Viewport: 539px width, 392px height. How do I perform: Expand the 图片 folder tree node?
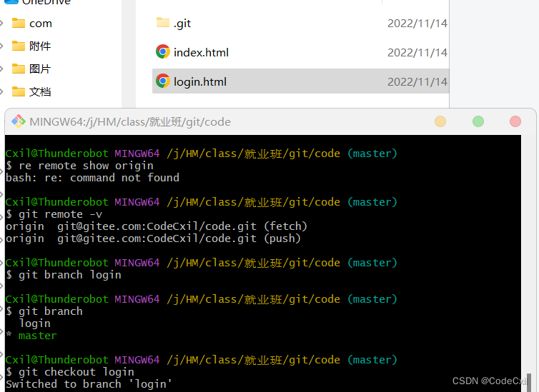point(1,69)
